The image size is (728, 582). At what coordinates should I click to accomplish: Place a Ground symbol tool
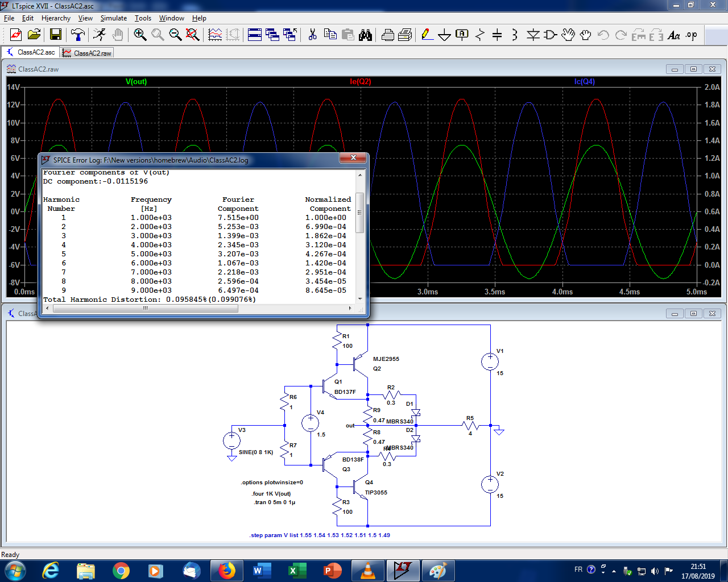click(x=445, y=35)
